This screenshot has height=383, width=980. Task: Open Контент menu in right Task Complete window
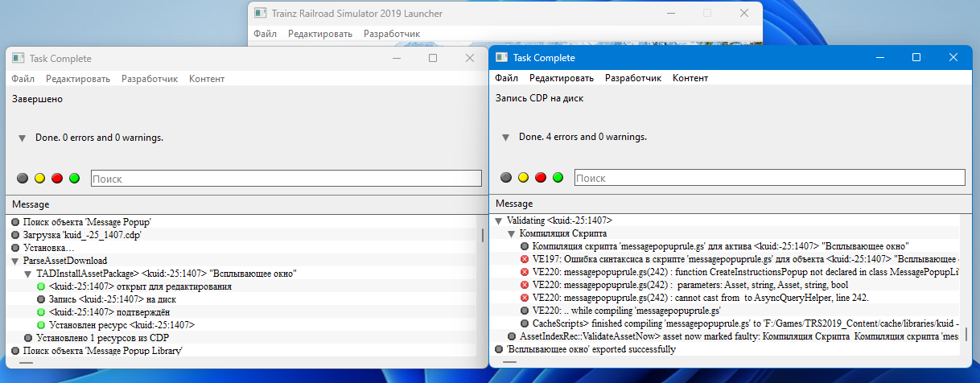pos(690,78)
